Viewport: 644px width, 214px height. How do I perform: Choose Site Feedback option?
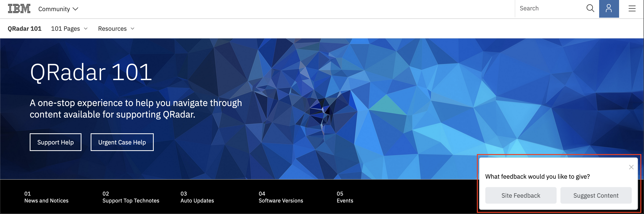click(x=521, y=195)
